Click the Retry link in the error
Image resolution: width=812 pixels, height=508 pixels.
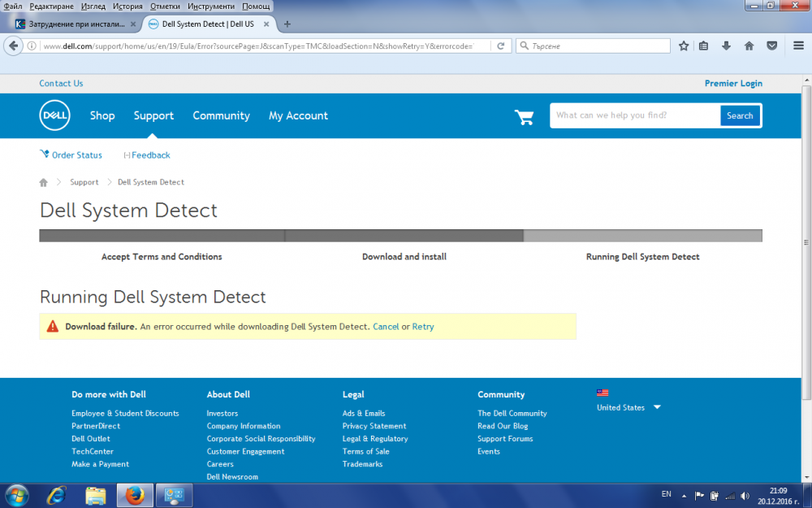pyautogui.click(x=423, y=327)
